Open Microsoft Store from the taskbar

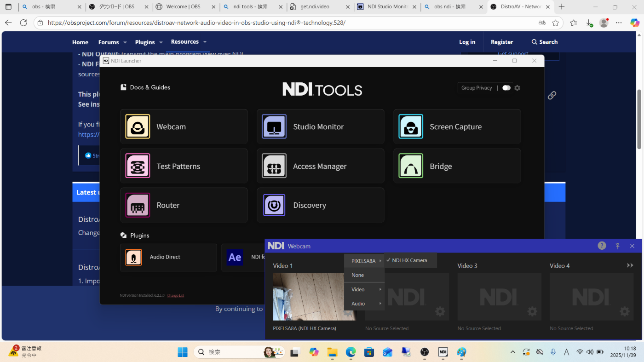369,352
